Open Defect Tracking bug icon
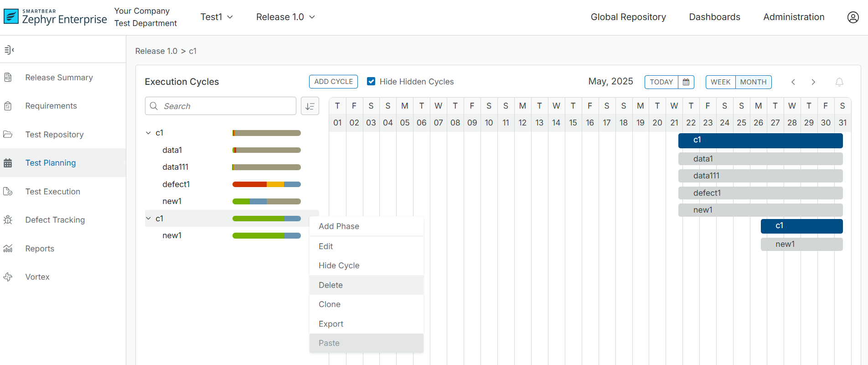The image size is (868, 365). point(8,220)
